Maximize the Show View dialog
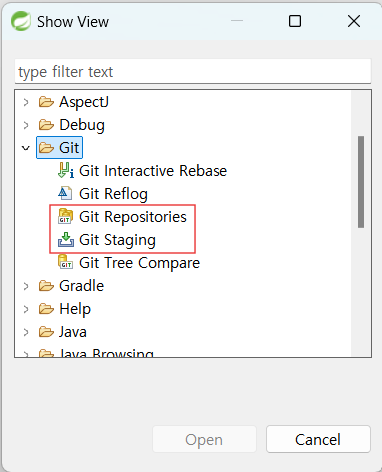The width and height of the screenshot is (382, 472). click(295, 21)
